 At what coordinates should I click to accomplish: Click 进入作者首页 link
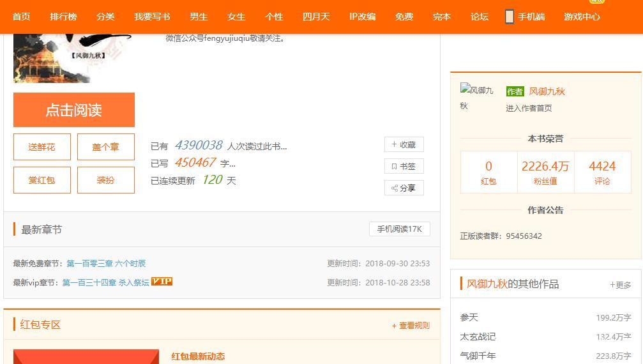tap(529, 108)
